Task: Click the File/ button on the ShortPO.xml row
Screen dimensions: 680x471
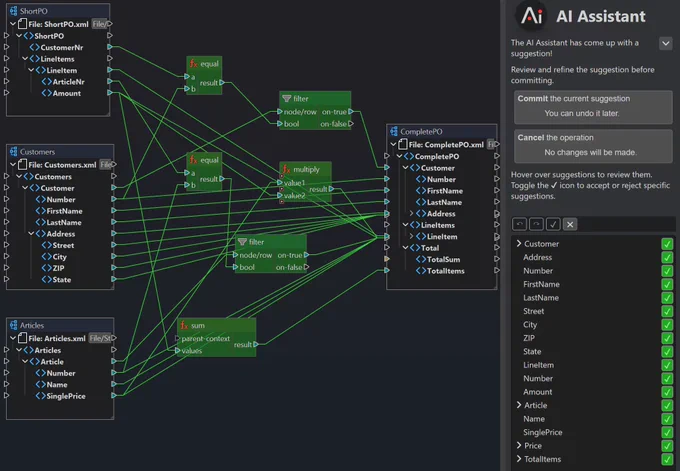Action: pyautogui.click(x=99, y=24)
